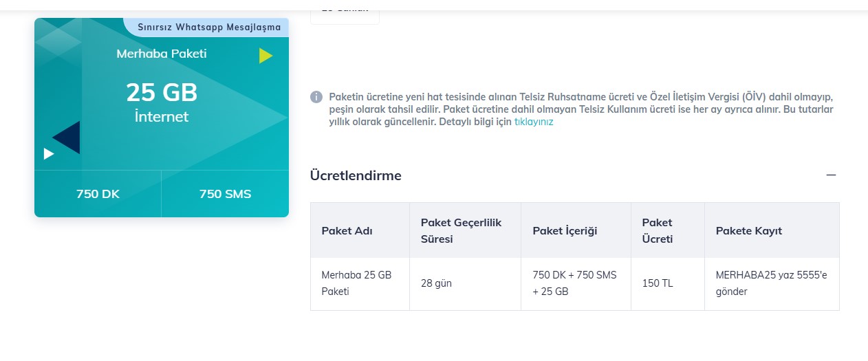
Task: Select the Merhaba Paketi card title
Action: click(162, 54)
